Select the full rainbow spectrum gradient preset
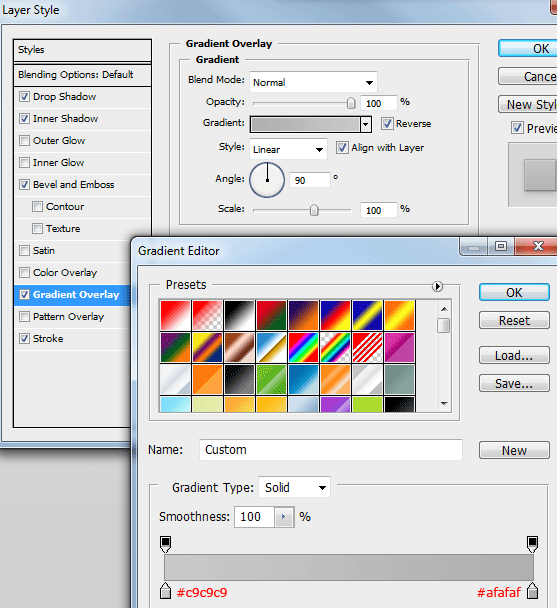Screen dimensions: 557x608 pos(303,347)
